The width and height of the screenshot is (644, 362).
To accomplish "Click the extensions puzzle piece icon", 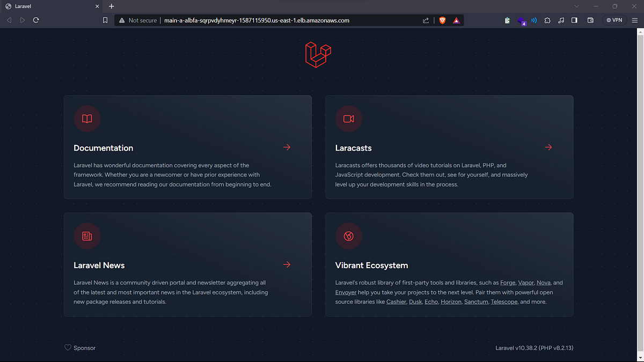I will tap(547, 20).
